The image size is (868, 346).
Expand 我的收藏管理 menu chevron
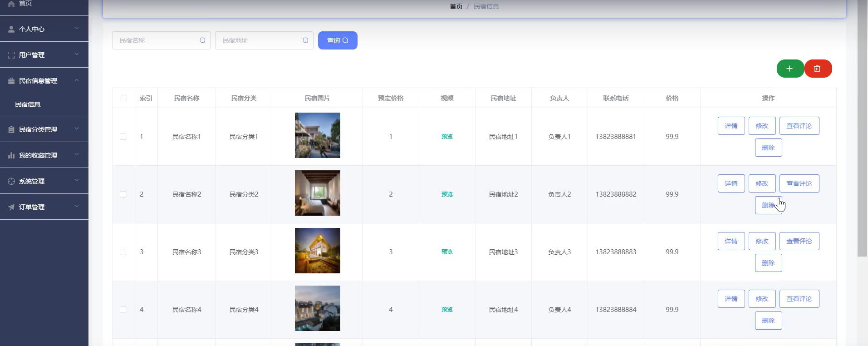point(77,154)
